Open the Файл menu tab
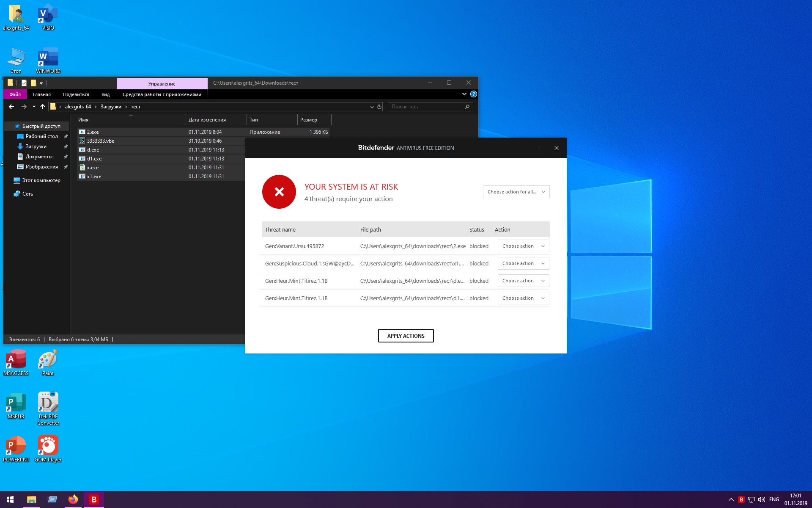Viewport: 812px width, 508px height. (15, 94)
